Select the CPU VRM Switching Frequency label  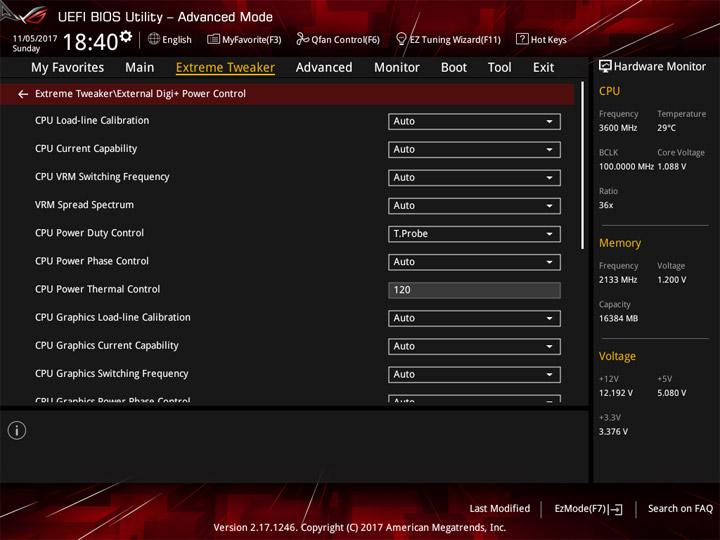click(102, 177)
